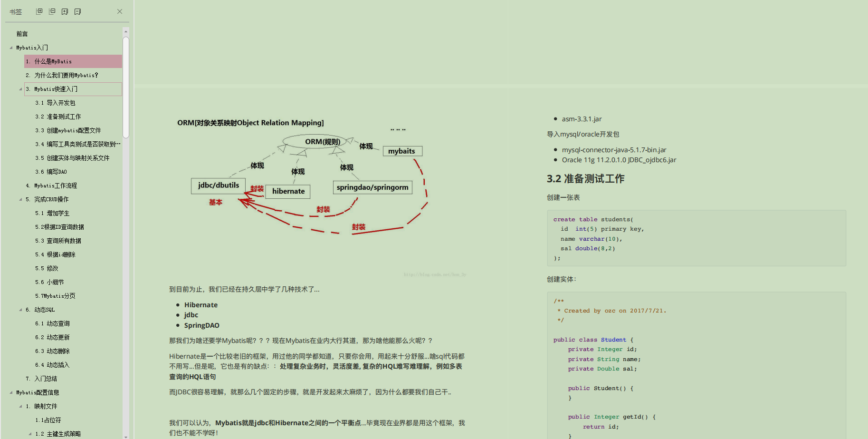Go to bookmark 5.3 查询所有数据
The height and width of the screenshot is (439, 868).
[x=58, y=241]
